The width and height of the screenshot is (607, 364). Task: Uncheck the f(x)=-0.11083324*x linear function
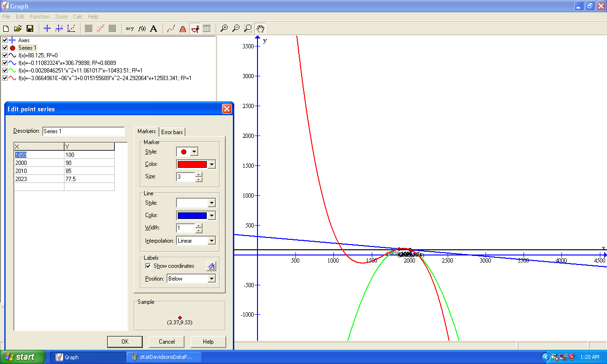5,63
